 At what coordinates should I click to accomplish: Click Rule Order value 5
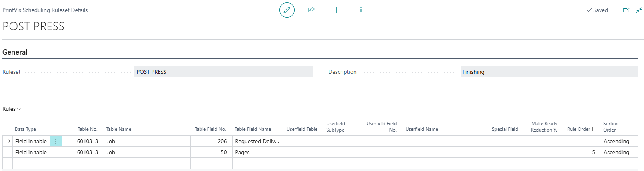(x=582, y=152)
